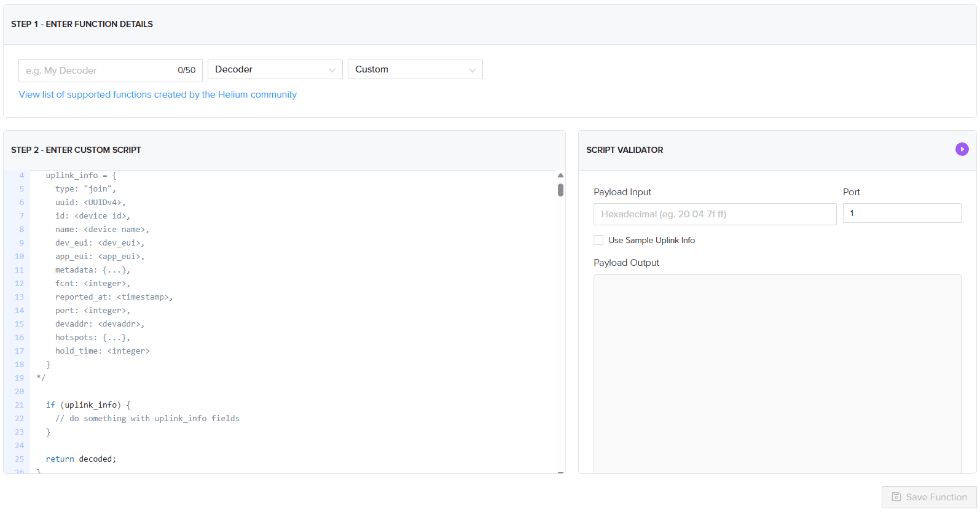Enable the Use Sample Uplink Info checkbox

click(598, 240)
